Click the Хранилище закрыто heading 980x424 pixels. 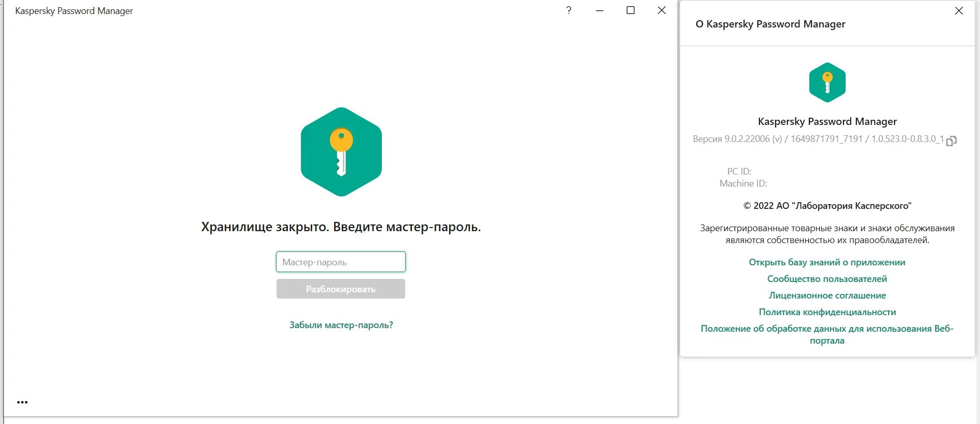click(x=341, y=227)
